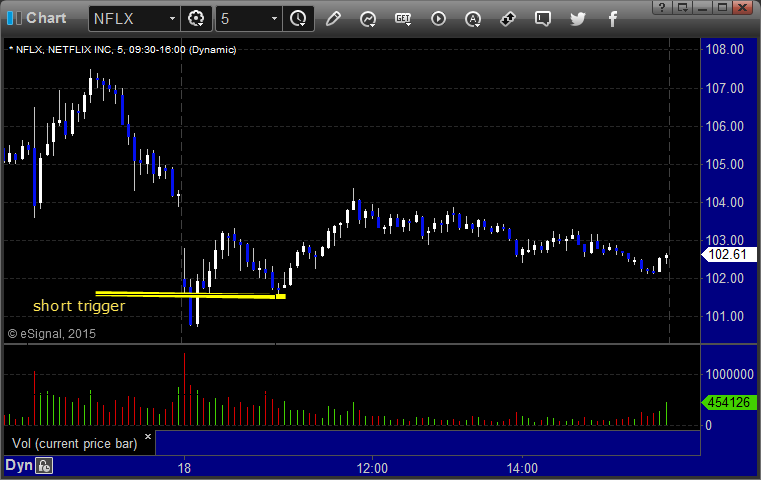761x480 pixels.
Task: Click the 107.00 price axis label
Action: point(724,88)
